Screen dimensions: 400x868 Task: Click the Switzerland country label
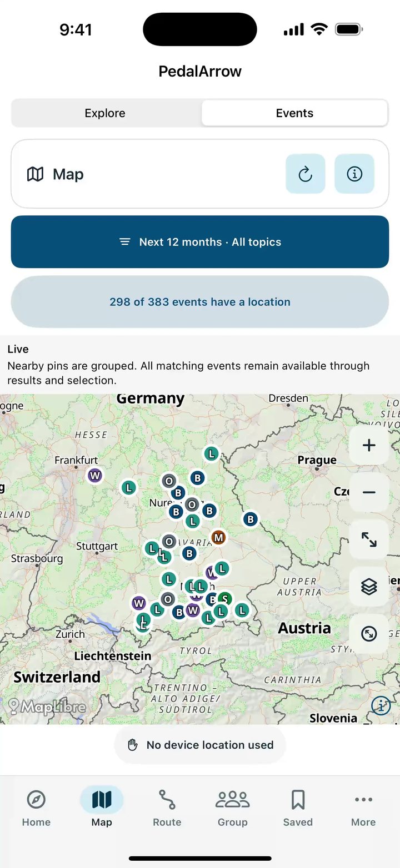point(57,677)
